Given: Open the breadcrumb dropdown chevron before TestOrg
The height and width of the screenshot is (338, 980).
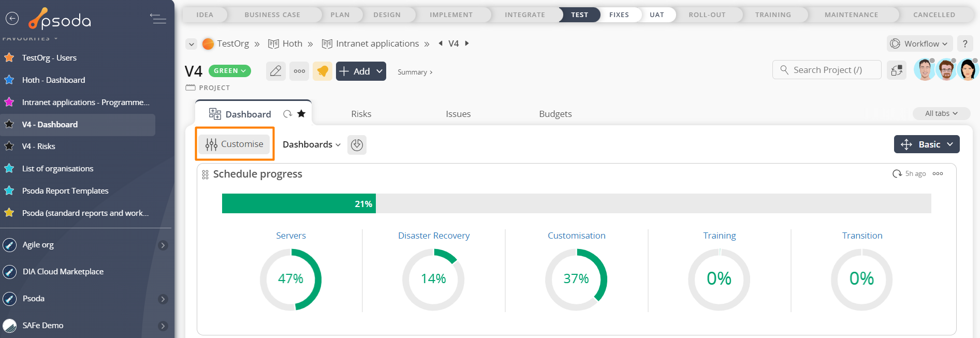Looking at the screenshot, I should [192, 44].
